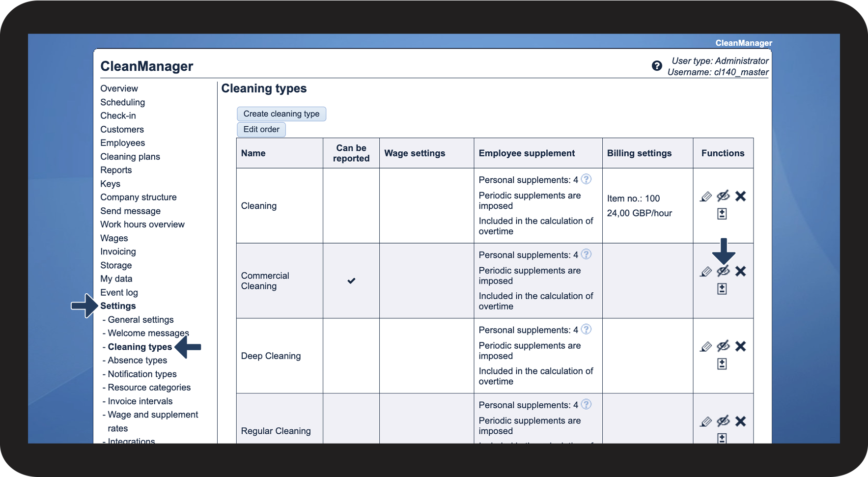Hide the Regular Cleaning type
This screenshot has width=868, height=477.
tap(723, 421)
